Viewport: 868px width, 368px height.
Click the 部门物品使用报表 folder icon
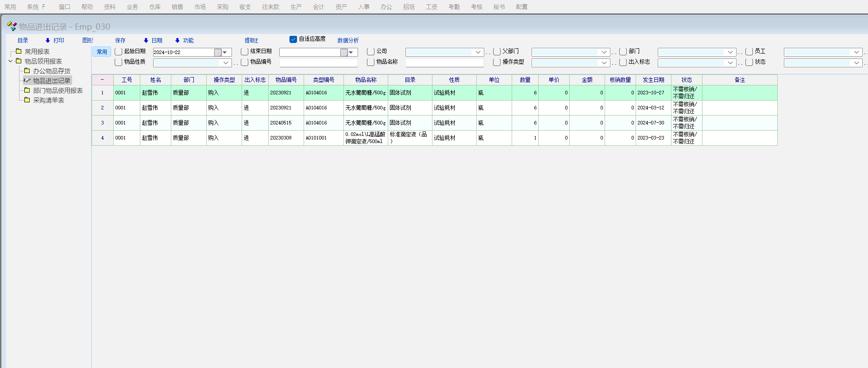[x=27, y=90]
